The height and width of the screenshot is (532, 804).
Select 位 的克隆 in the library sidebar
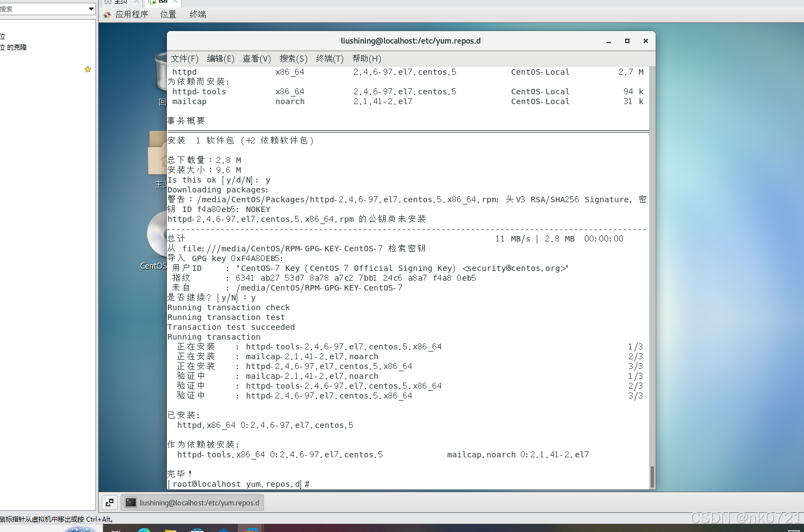[x=15, y=47]
